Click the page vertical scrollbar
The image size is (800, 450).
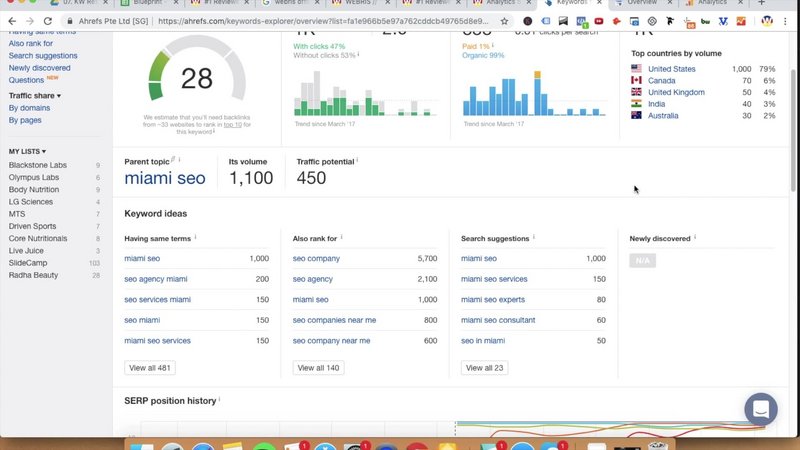pyautogui.click(x=793, y=130)
